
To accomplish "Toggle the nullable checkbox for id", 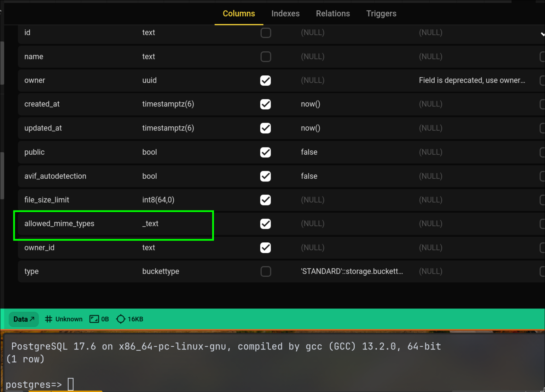I will [x=266, y=33].
